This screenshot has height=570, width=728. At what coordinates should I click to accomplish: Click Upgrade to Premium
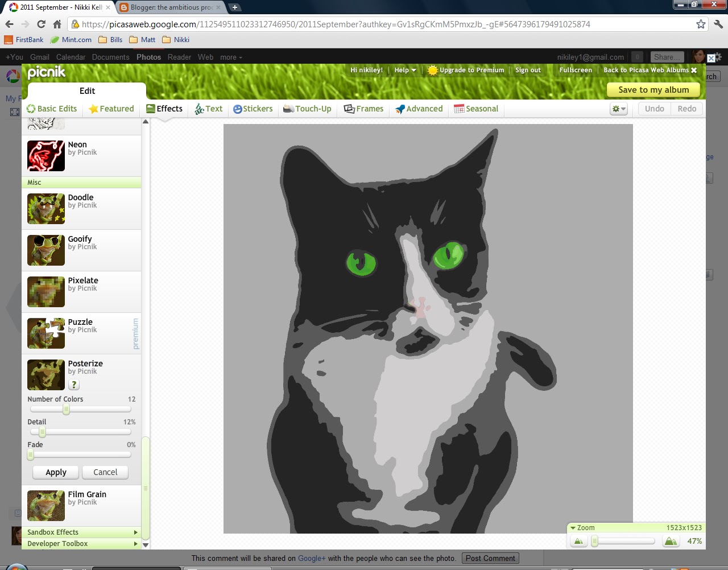(x=466, y=70)
